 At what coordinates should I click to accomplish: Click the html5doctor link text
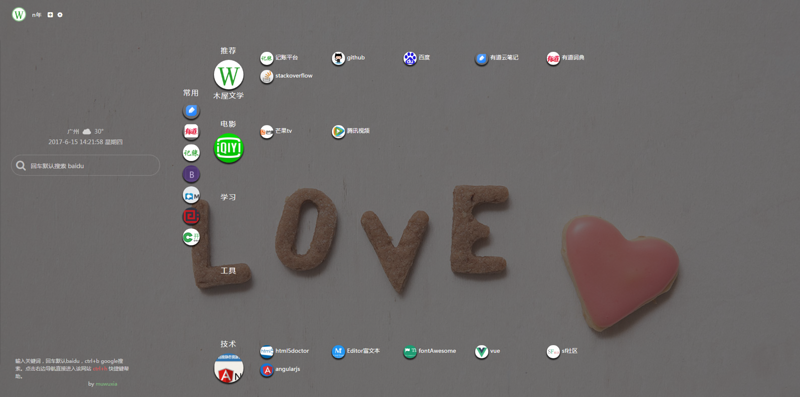coord(292,351)
